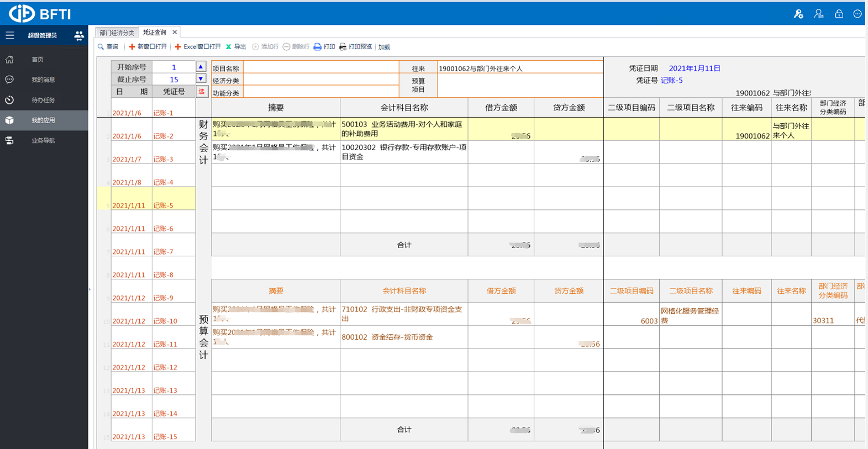Viewport: 868px width, 449px height.
Task: Click 打印 print button
Action: 324,47
